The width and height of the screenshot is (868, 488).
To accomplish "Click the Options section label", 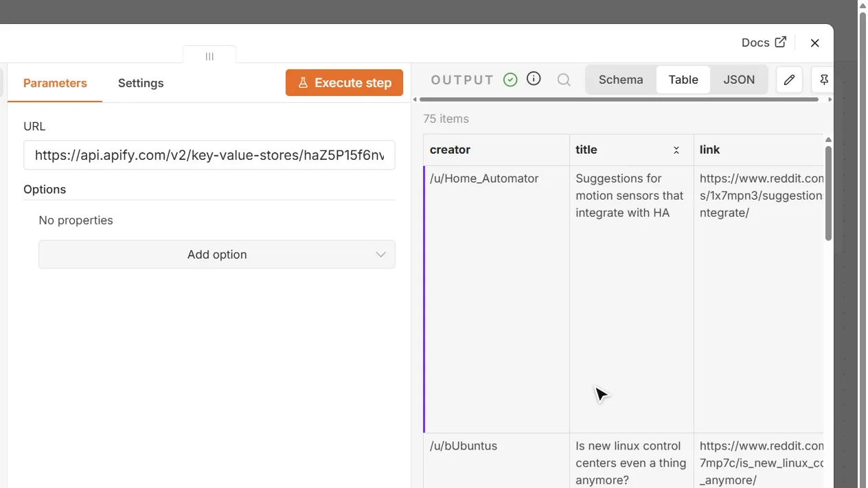I will [x=45, y=189].
